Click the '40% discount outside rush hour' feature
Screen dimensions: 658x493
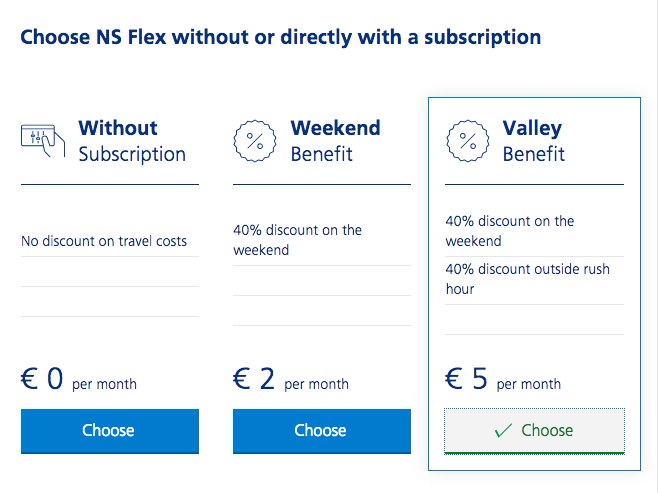coord(527,279)
